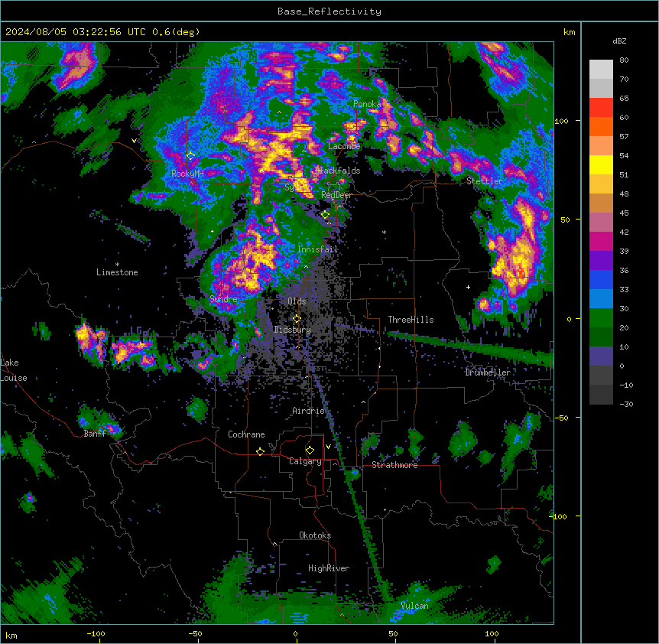The image size is (659, 644).
Task: Click the Calgary city label
Action: pos(305,461)
